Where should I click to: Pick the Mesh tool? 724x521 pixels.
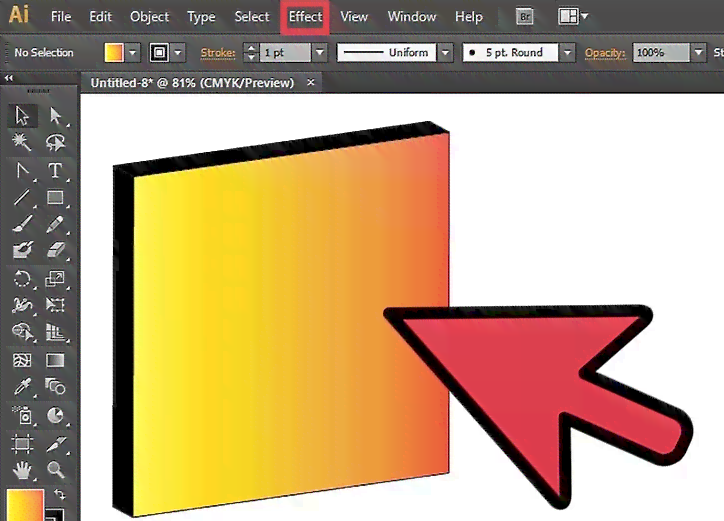tap(22, 360)
